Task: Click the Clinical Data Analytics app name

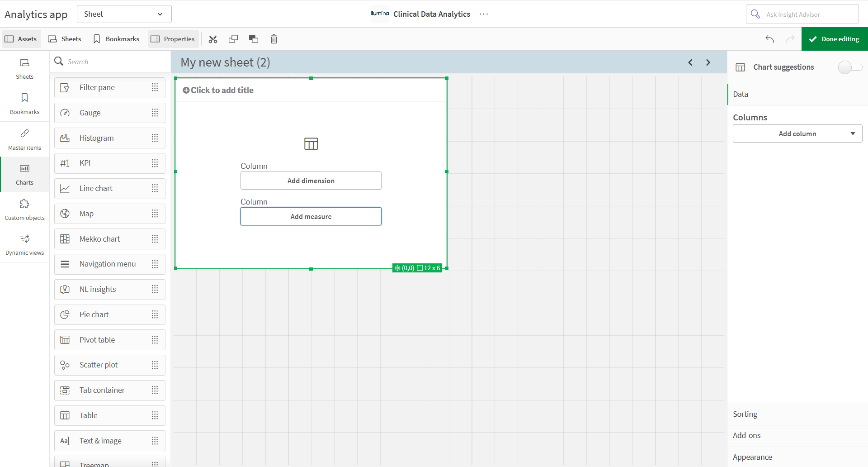Action: (x=432, y=14)
